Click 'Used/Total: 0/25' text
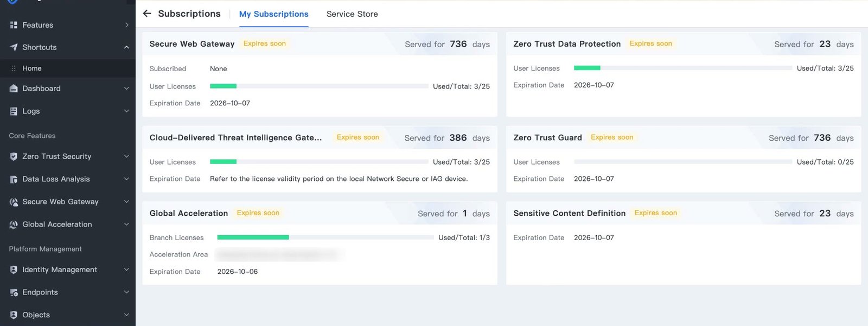This screenshot has height=326, width=868. coord(825,162)
